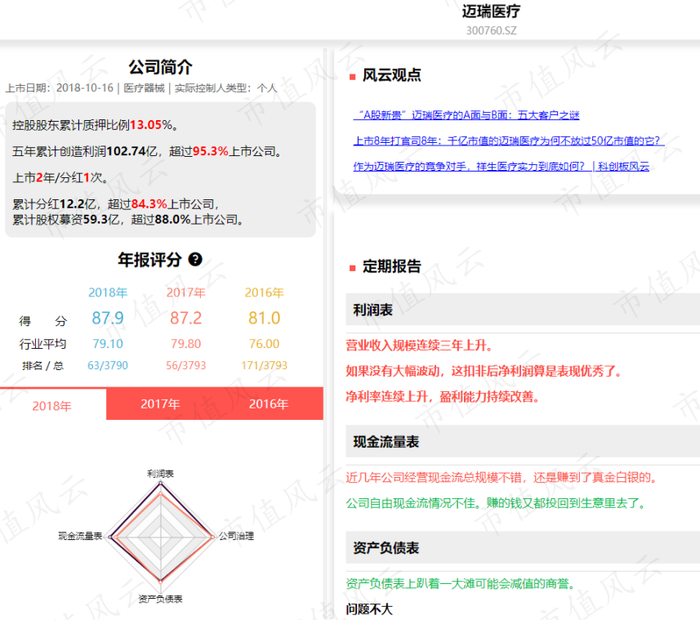
Task: Open the 上市8年打官司8年 article link
Action: point(509,141)
